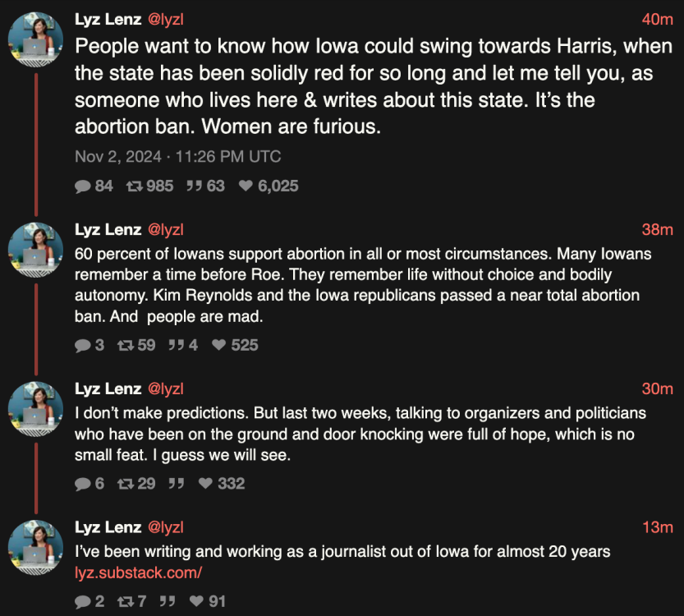Viewport: 684px width, 616px height.
Task: Click reply icon on the first tweet
Action: point(82,186)
